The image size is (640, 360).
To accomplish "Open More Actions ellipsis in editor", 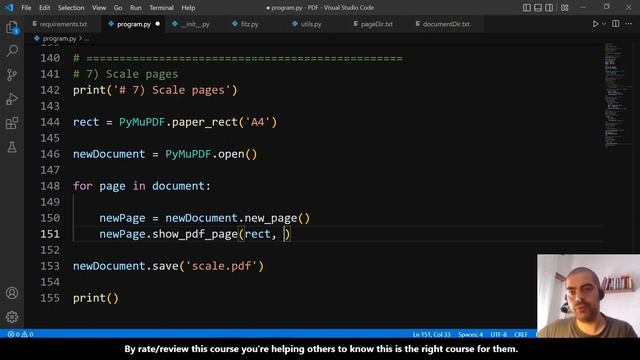I will pos(629,24).
